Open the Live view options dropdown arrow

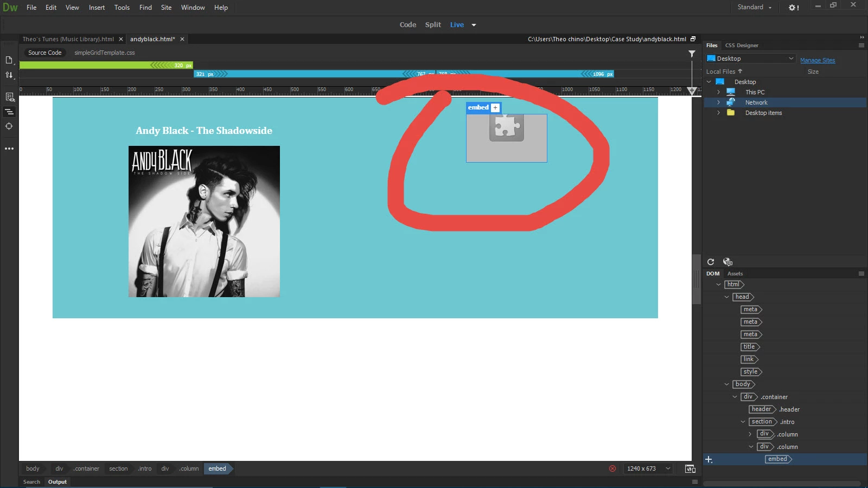[474, 25]
